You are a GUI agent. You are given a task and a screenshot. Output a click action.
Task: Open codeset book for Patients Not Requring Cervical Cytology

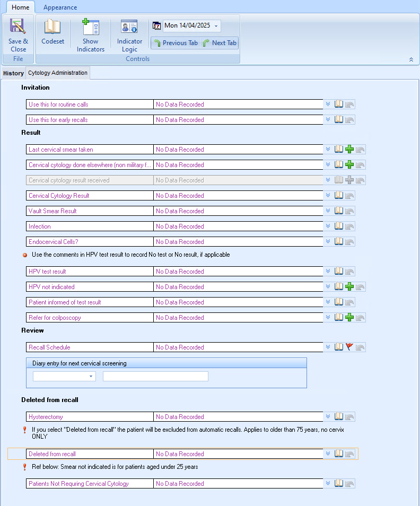[x=339, y=483]
